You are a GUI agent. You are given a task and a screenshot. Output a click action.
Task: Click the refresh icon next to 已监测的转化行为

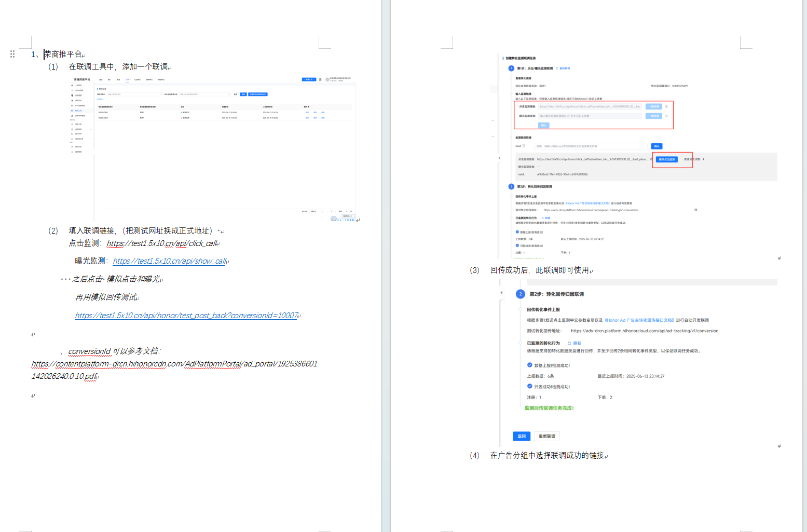click(569, 343)
